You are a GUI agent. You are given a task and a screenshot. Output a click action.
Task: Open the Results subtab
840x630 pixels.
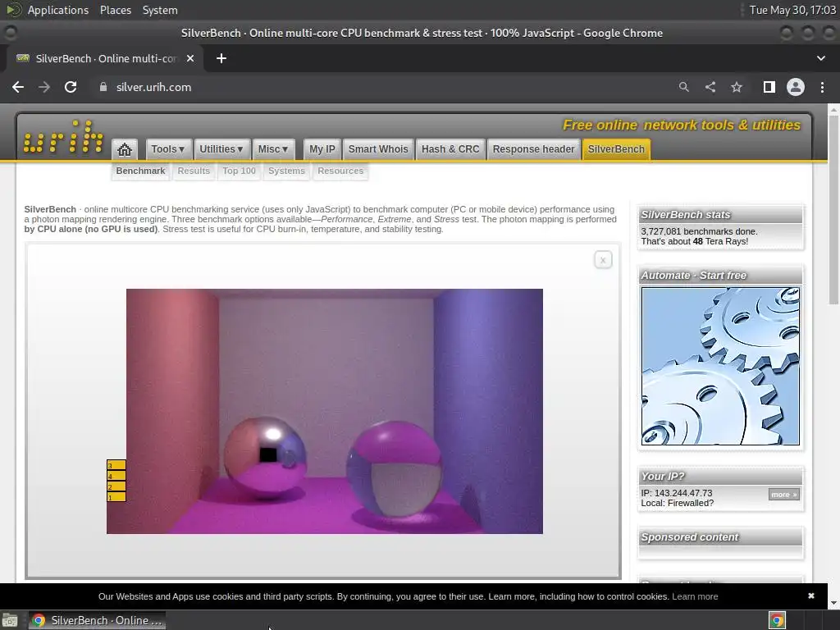[x=194, y=171]
